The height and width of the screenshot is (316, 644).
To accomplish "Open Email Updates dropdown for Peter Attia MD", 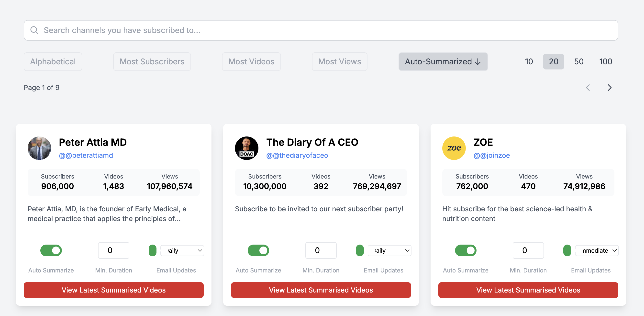I will 182,250.
